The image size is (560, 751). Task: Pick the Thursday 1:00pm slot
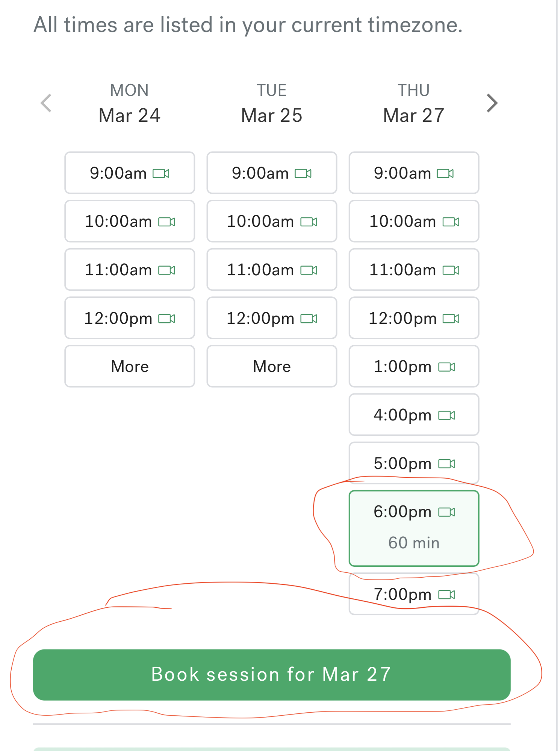(414, 366)
